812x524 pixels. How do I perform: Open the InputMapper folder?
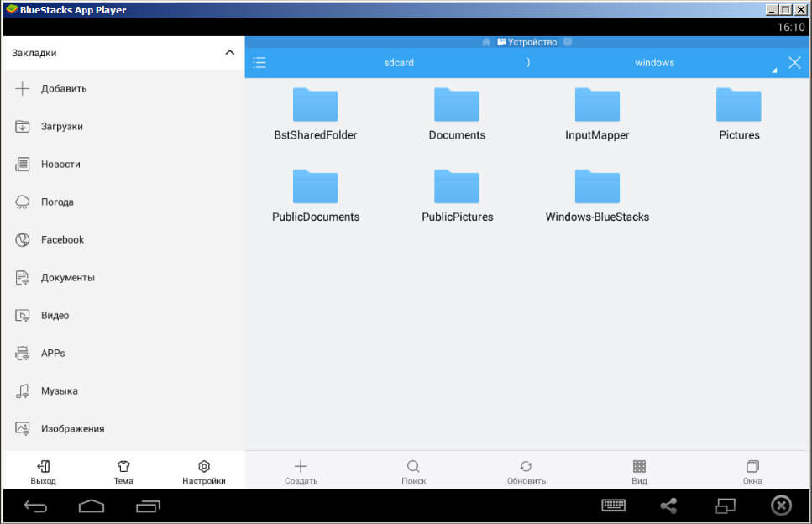597,114
